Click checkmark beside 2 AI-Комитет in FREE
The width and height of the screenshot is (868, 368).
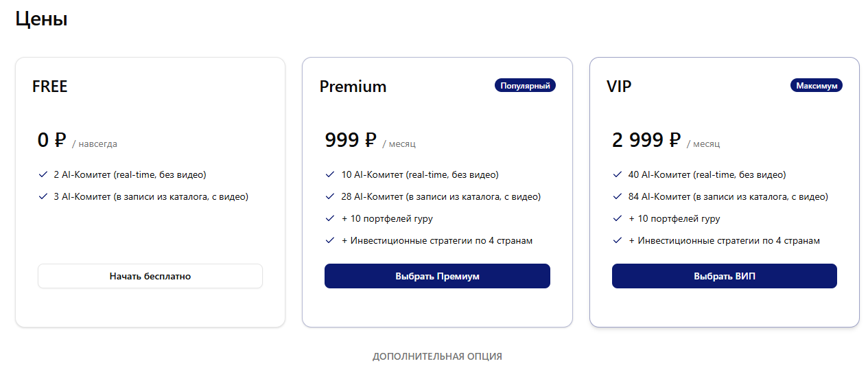pos(43,175)
